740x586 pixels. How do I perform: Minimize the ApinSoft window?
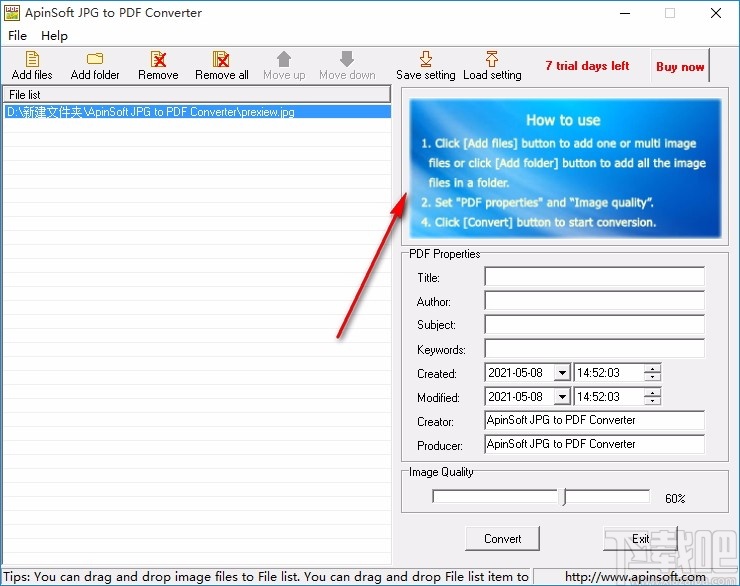[625, 13]
